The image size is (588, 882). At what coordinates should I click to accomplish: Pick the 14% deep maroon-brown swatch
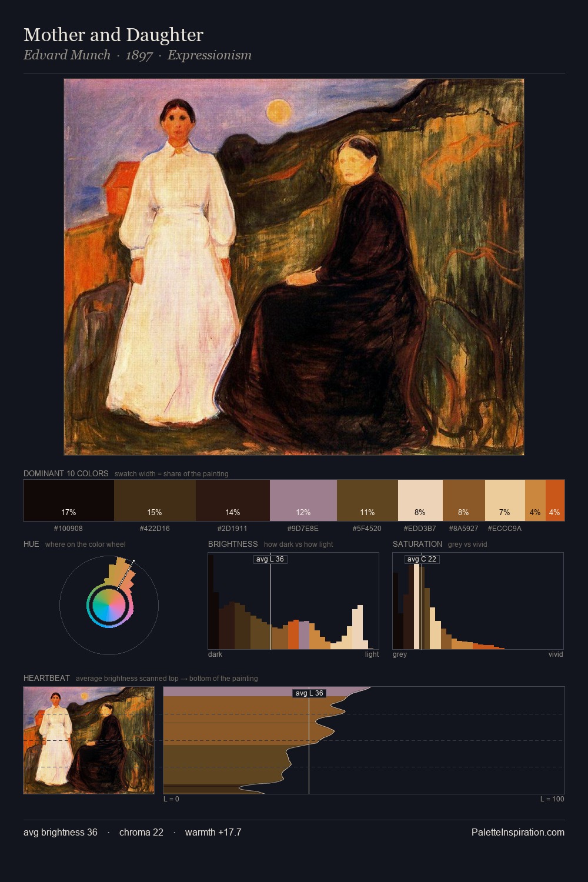point(233,500)
